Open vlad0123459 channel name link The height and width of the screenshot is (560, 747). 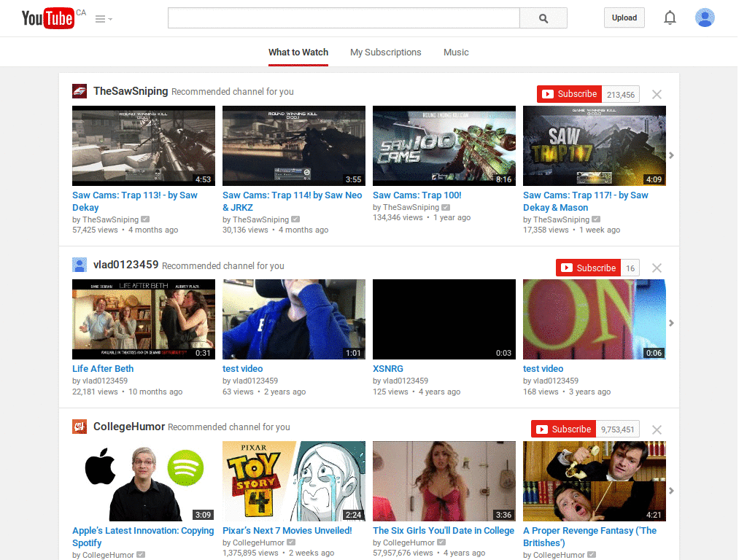(125, 265)
